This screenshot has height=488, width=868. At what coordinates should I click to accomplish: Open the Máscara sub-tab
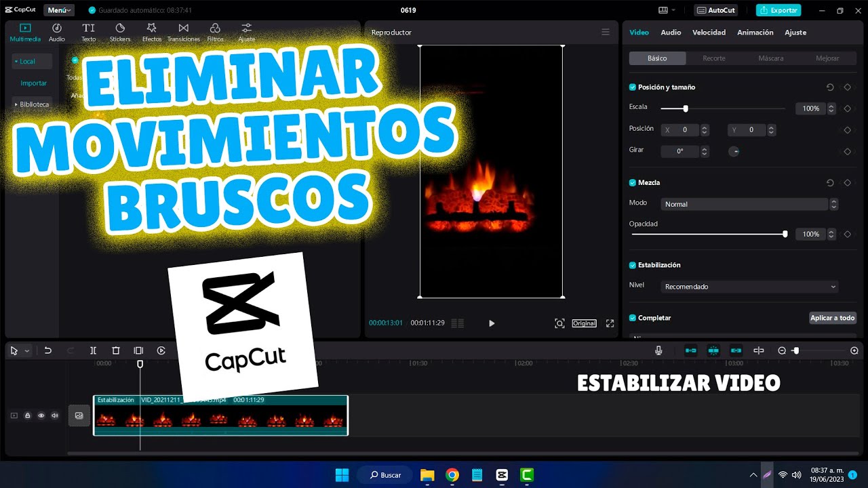click(x=771, y=58)
